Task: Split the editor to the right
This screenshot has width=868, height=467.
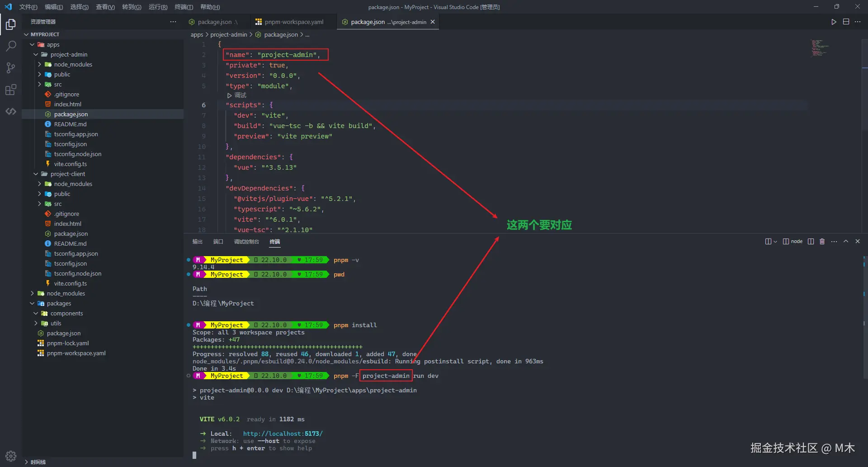Action: tap(846, 22)
